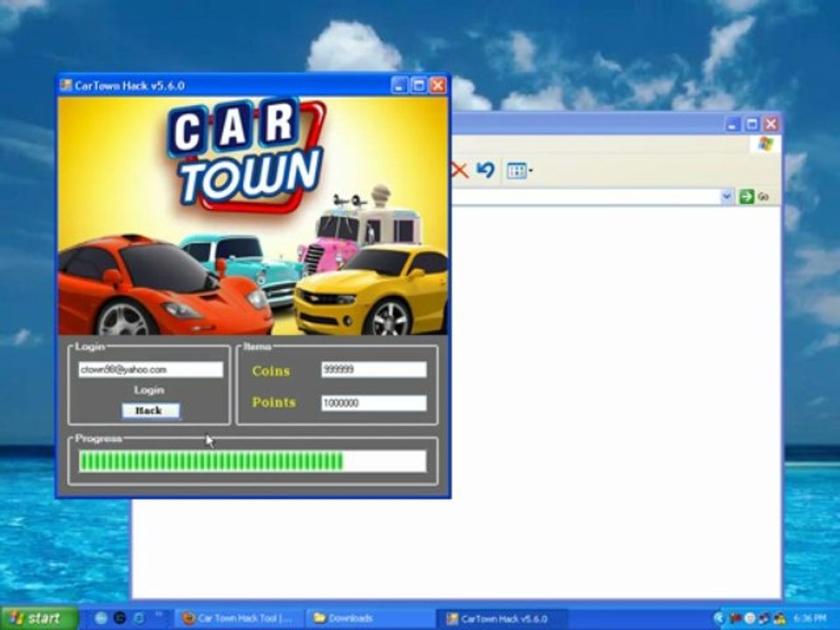Expand the Explorer address bar dropdown arrow
The image size is (840, 630).
[726, 197]
